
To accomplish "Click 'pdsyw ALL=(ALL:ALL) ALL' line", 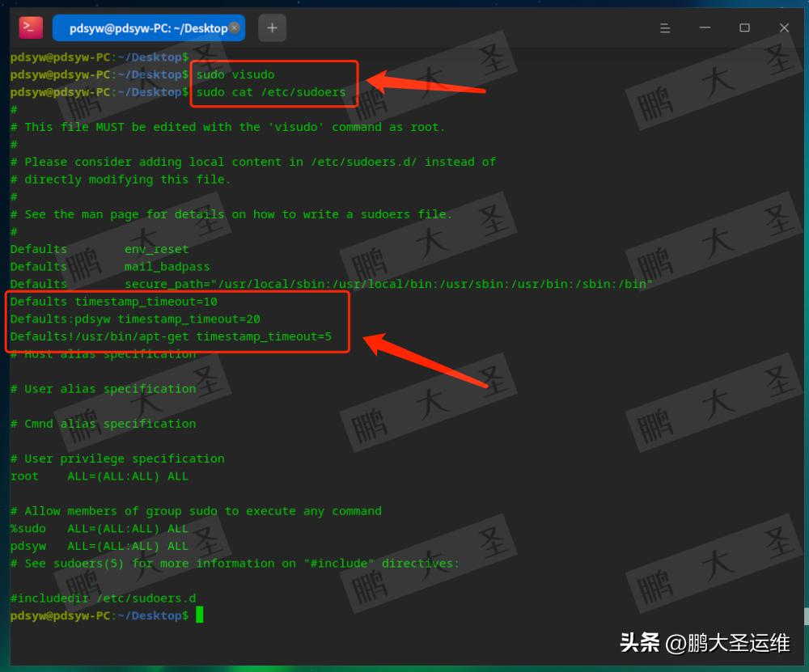I will 99,546.
